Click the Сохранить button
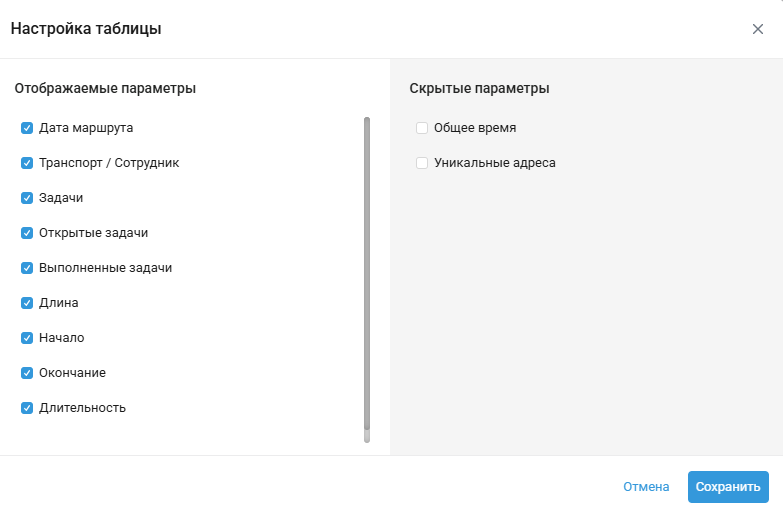This screenshot has width=783, height=515. [x=728, y=487]
